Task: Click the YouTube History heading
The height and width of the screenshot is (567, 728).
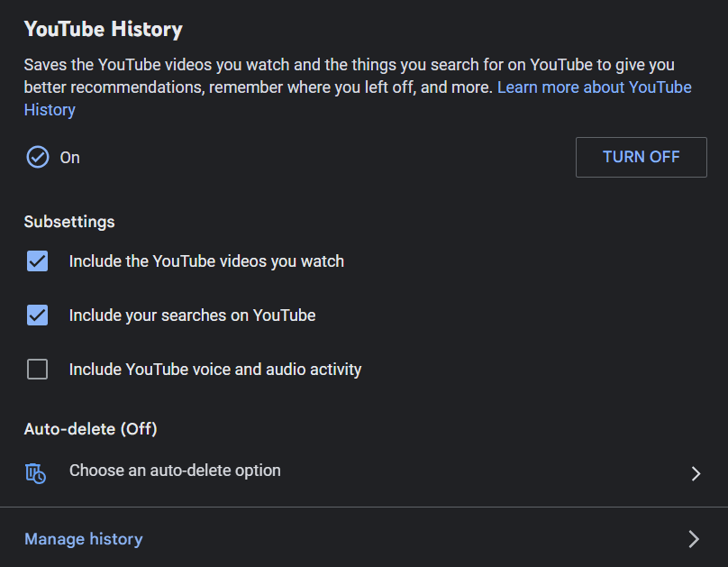Action: pyautogui.click(x=103, y=29)
